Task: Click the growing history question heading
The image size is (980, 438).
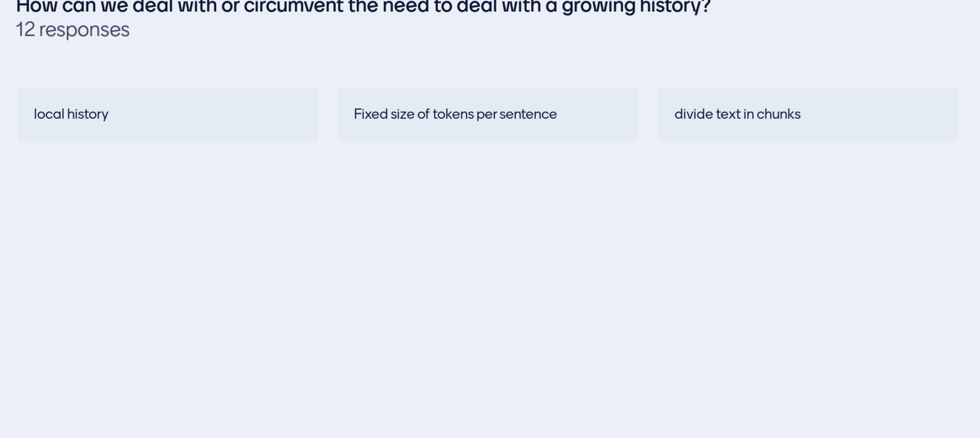Action: point(363,6)
